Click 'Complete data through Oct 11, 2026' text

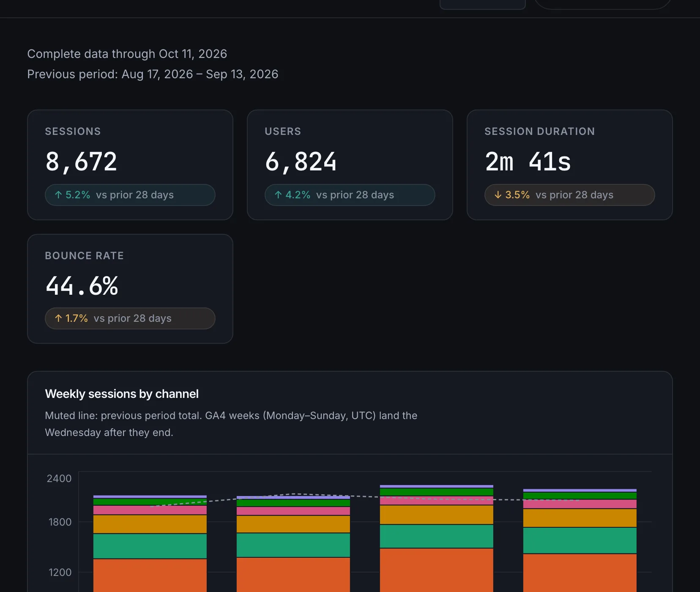127,54
